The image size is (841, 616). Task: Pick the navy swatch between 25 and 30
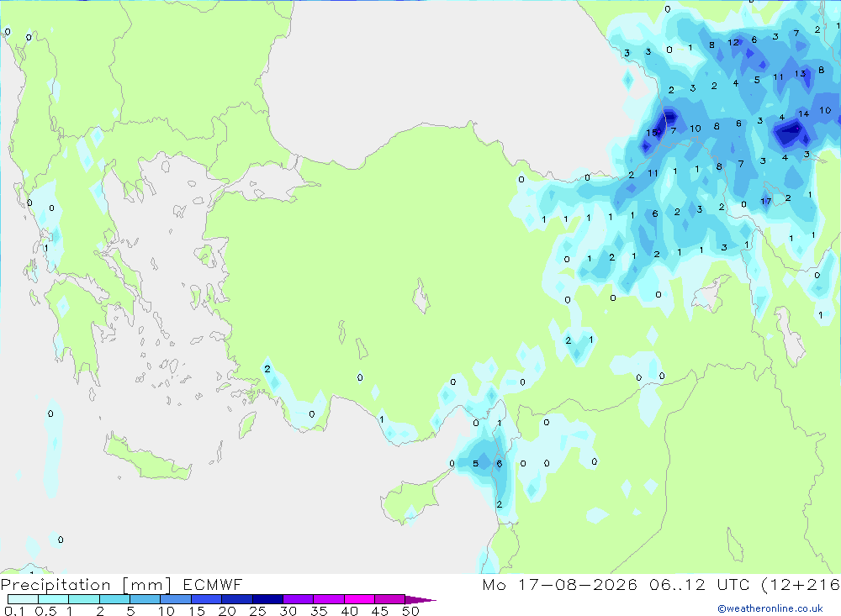[x=267, y=599]
